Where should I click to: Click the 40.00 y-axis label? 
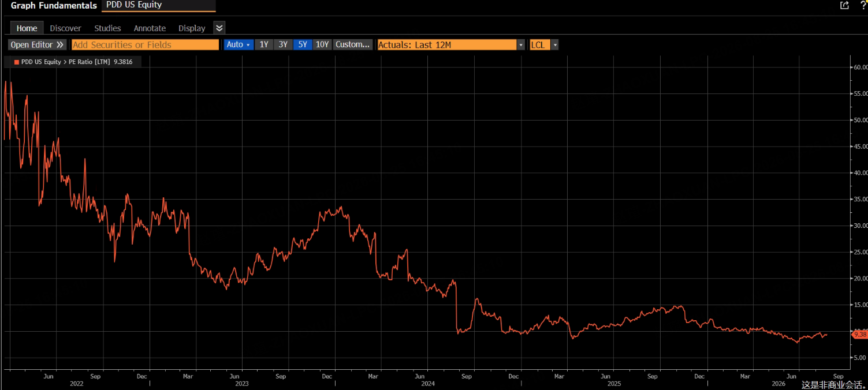(x=860, y=173)
